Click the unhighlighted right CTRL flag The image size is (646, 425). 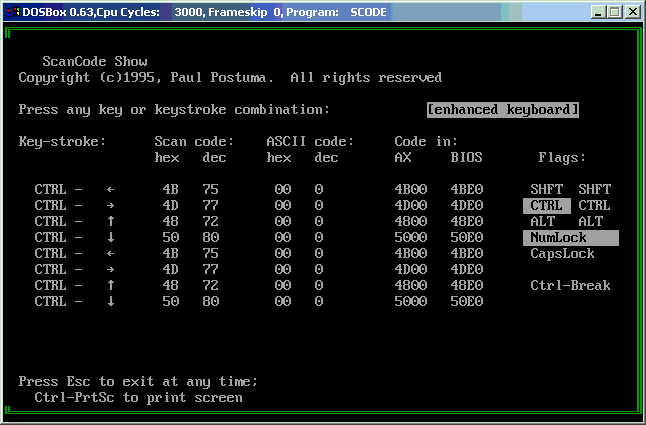coord(595,205)
